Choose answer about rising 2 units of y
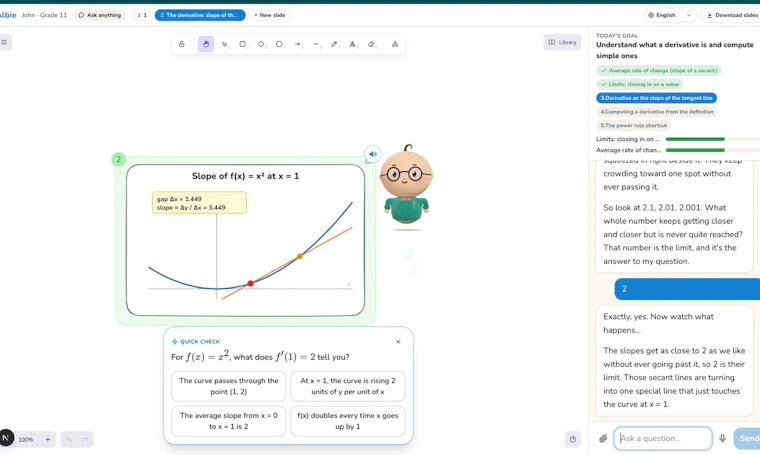The height and width of the screenshot is (455, 760). point(348,386)
